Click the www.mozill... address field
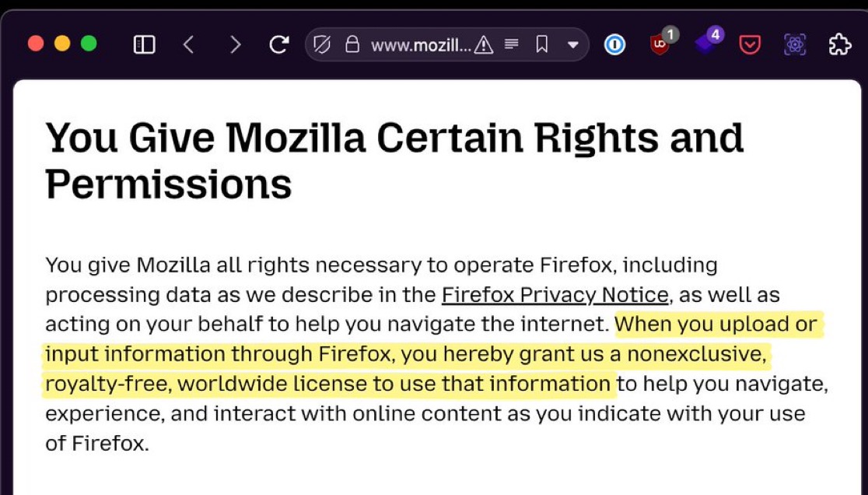The height and width of the screenshot is (495, 868). [x=421, y=45]
